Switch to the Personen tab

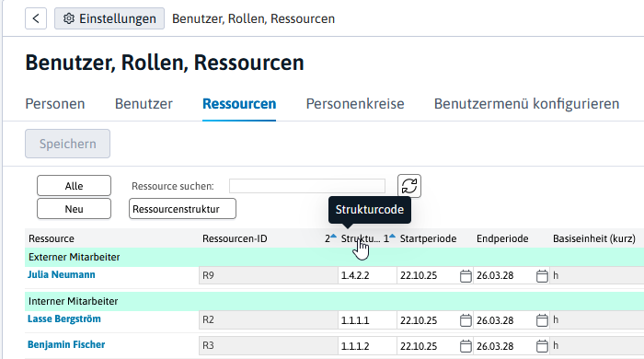click(x=55, y=104)
